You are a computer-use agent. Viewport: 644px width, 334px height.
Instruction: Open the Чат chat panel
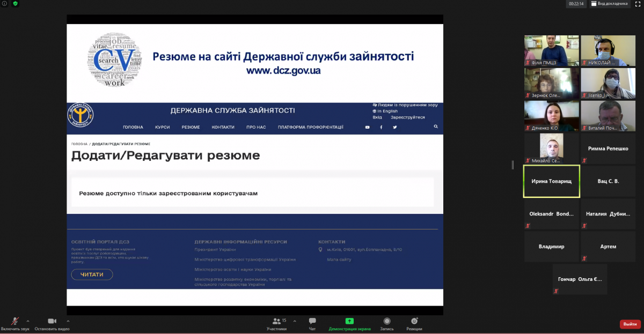(312, 321)
